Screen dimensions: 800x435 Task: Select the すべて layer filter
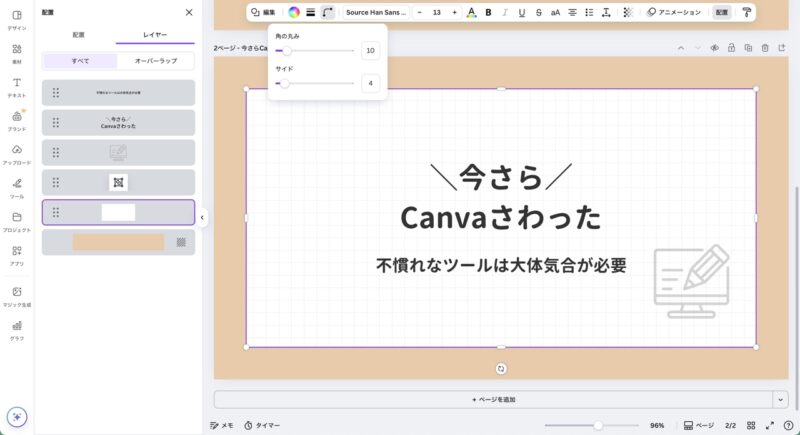tap(80, 61)
